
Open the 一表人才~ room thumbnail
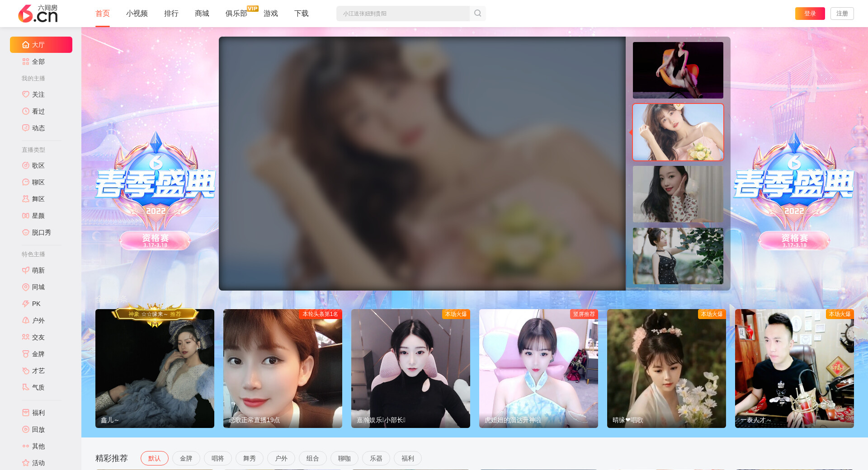pyautogui.click(x=794, y=368)
